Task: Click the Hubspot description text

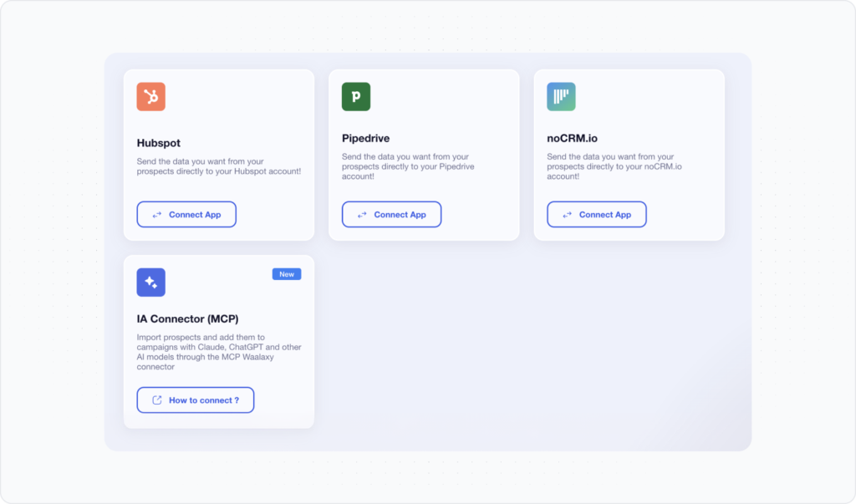Action: pos(218,166)
